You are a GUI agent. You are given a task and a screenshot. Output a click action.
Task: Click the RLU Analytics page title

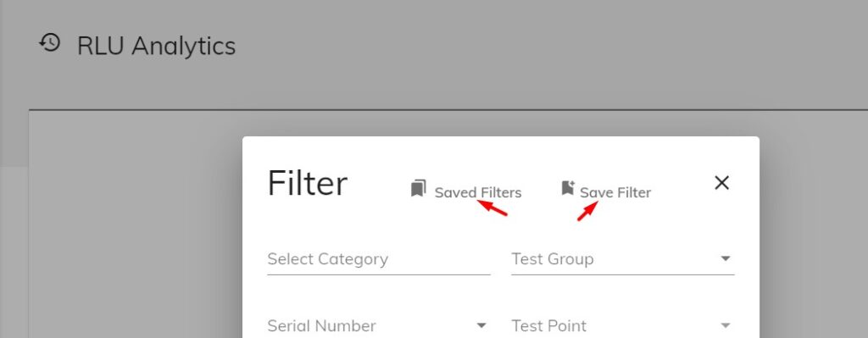(x=156, y=46)
